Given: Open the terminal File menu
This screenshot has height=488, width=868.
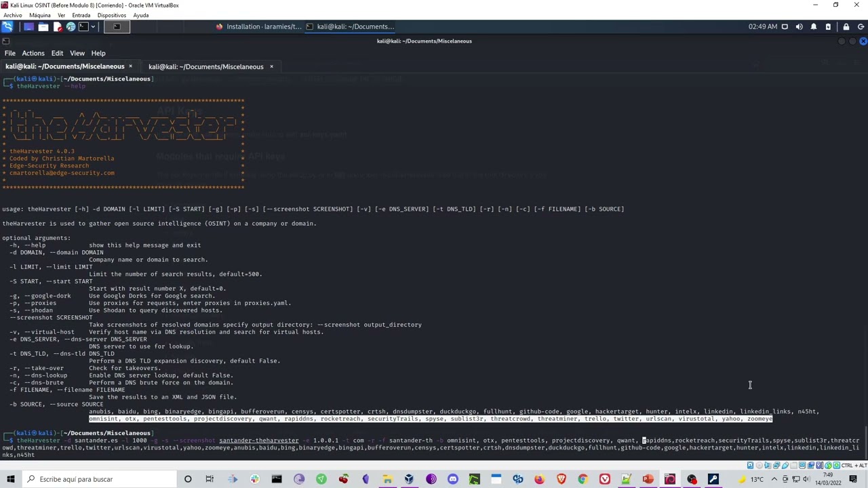Looking at the screenshot, I should pyautogui.click(x=10, y=53).
